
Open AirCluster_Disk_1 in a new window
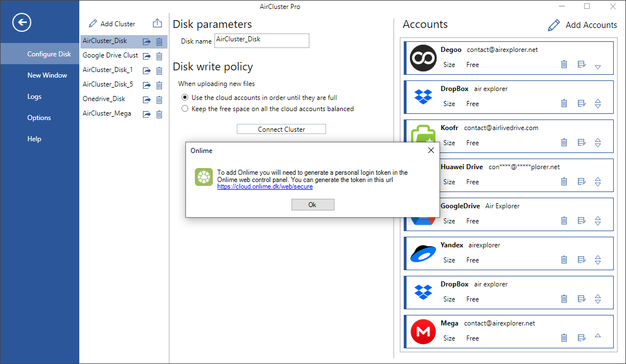(146, 70)
